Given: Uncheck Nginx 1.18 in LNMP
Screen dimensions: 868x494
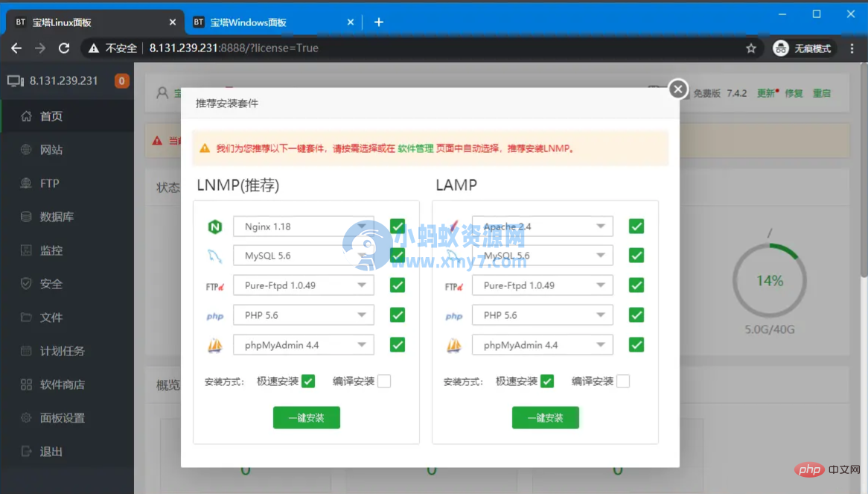Looking at the screenshot, I should pos(398,226).
